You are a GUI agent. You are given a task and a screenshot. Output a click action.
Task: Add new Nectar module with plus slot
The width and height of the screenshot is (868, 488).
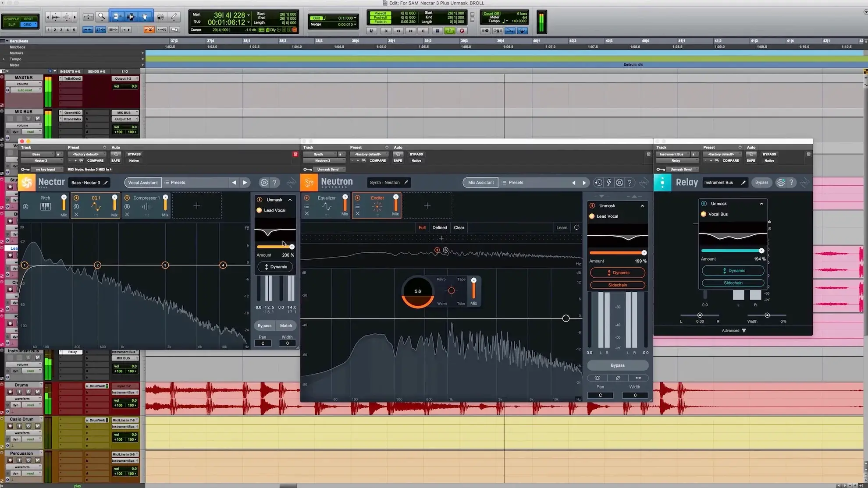click(197, 205)
